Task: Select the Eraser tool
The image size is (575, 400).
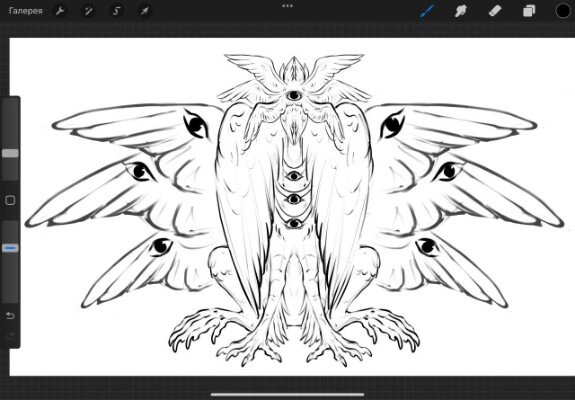Action: [495, 11]
